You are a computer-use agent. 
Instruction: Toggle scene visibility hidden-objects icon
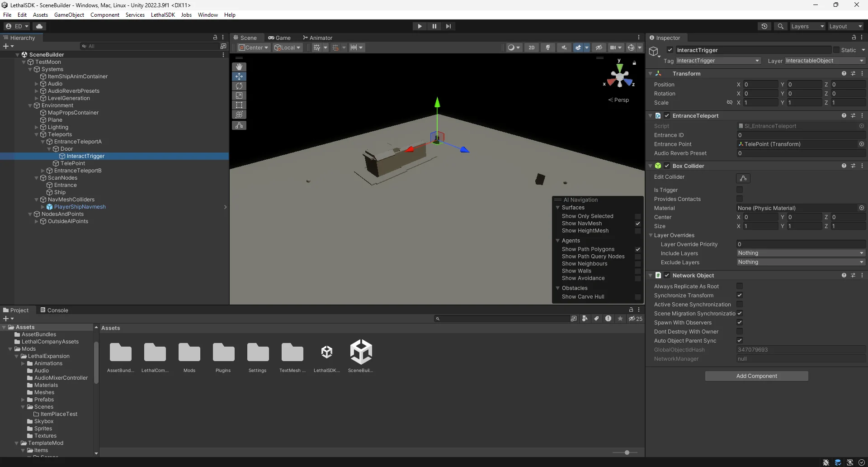pos(599,48)
